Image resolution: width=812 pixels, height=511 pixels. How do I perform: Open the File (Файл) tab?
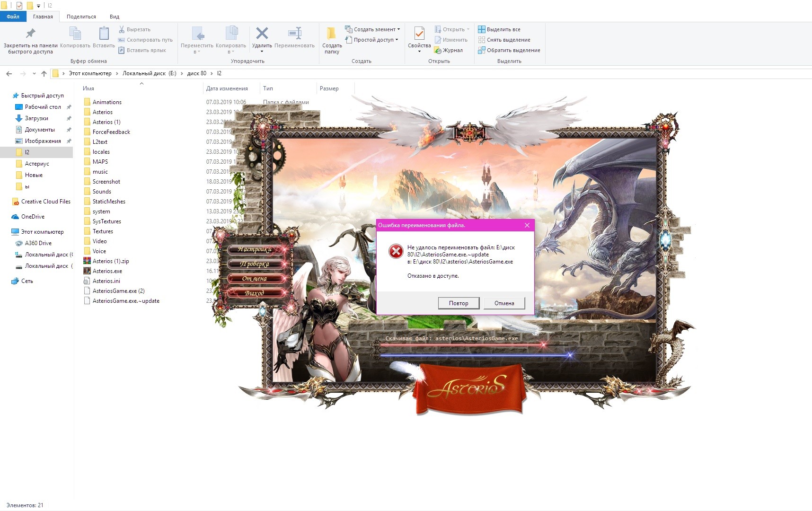tap(13, 17)
